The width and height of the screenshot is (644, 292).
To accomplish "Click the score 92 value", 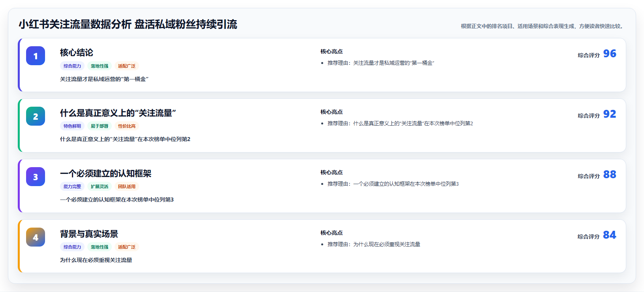I will pyautogui.click(x=610, y=114).
